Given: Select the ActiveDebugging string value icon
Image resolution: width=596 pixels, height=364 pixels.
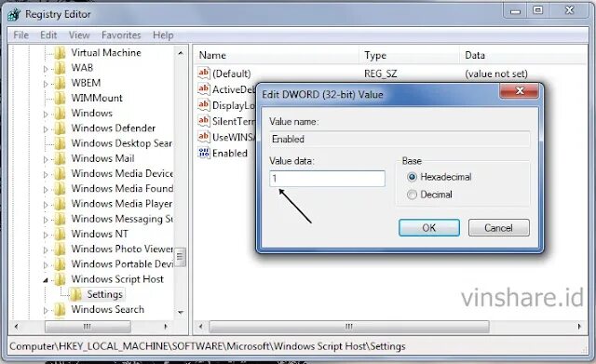Looking at the screenshot, I should pos(204,89).
